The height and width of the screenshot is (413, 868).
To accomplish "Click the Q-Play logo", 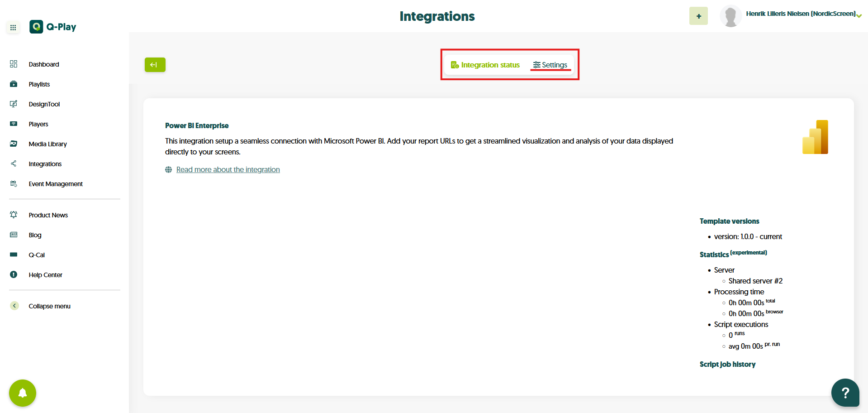I will coord(53,27).
